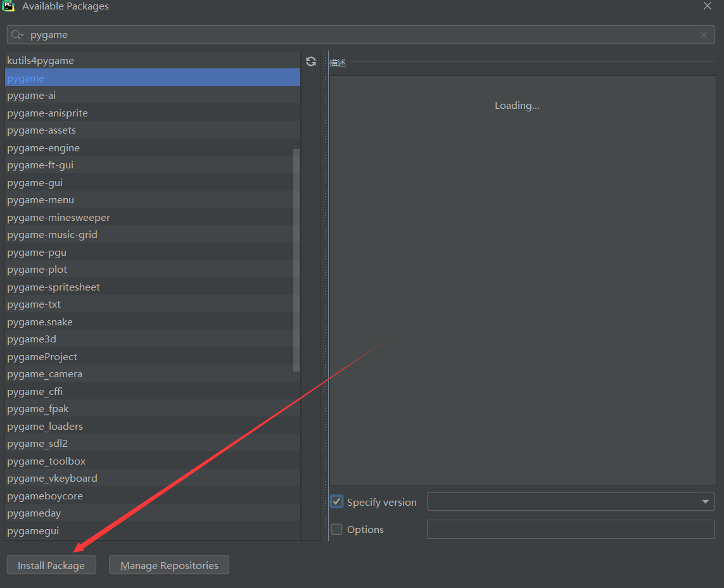The height and width of the screenshot is (588, 724).
Task: Click the 描述 description label
Action: (338, 63)
